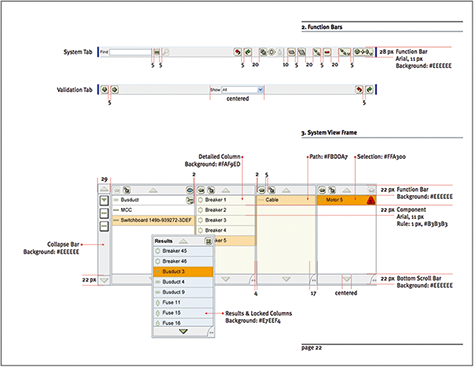The width and height of the screenshot is (474, 367).
Task: Click the lock icon in Motor 5 column header
Action: (x=332, y=190)
